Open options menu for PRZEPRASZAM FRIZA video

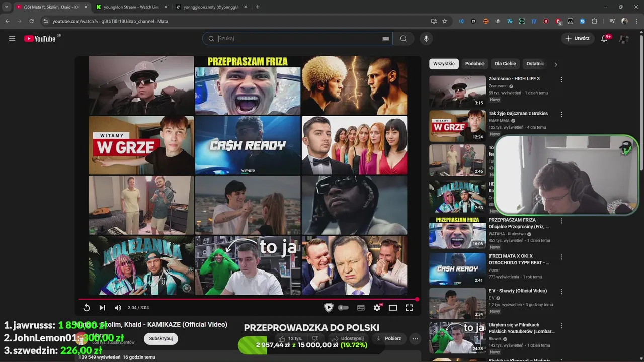tap(561, 221)
